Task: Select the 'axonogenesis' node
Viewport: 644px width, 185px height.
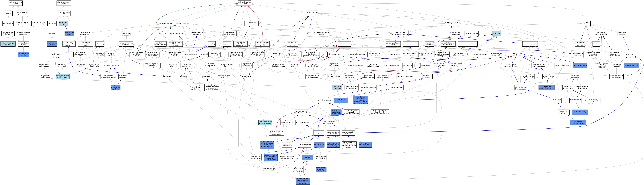Action: (318, 133)
